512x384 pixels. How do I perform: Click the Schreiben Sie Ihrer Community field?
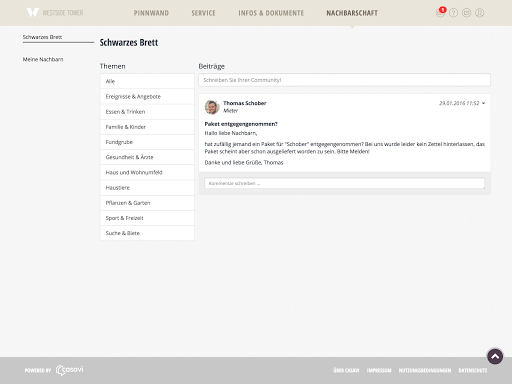coord(344,80)
